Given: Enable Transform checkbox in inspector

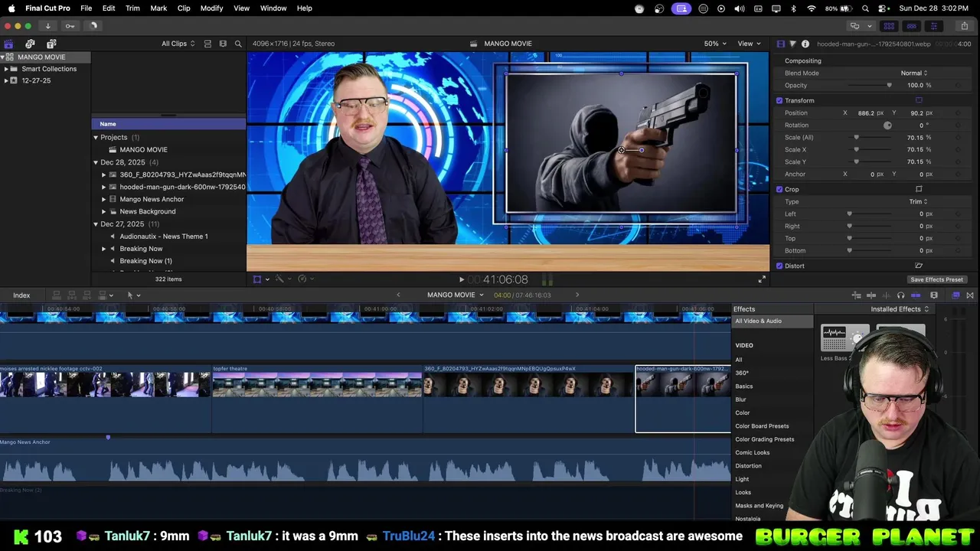Looking at the screenshot, I should coord(779,100).
